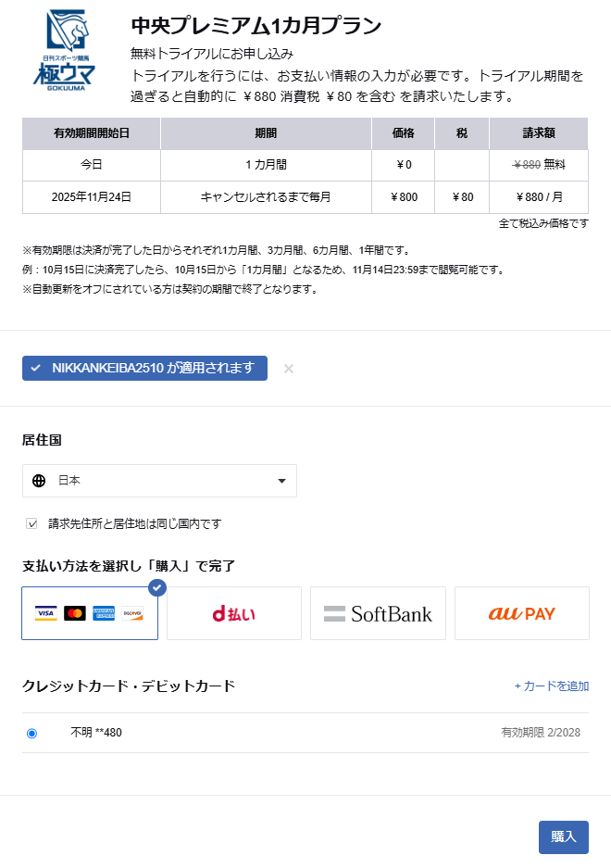Screen dimensions: 611x868
Task: Click the + カードを追加 link
Action: [x=552, y=686]
